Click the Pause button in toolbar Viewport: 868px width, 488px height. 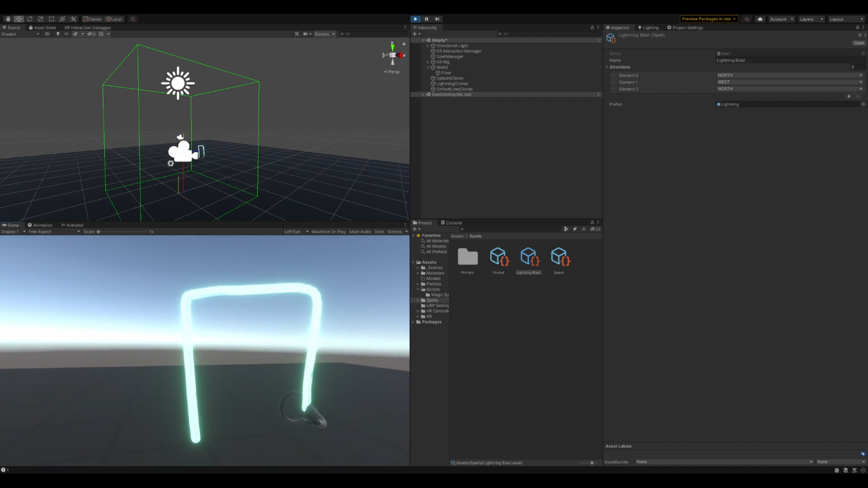click(426, 19)
